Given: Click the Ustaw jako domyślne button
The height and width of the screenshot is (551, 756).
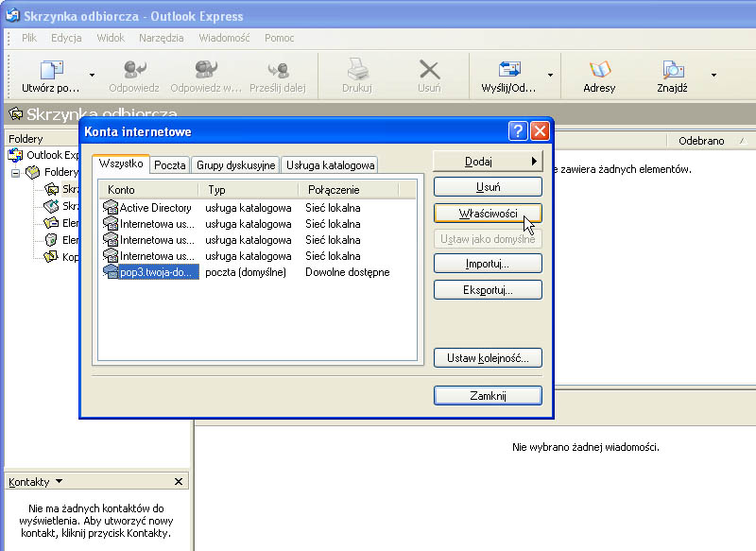Looking at the screenshot, I should point(488,239).
